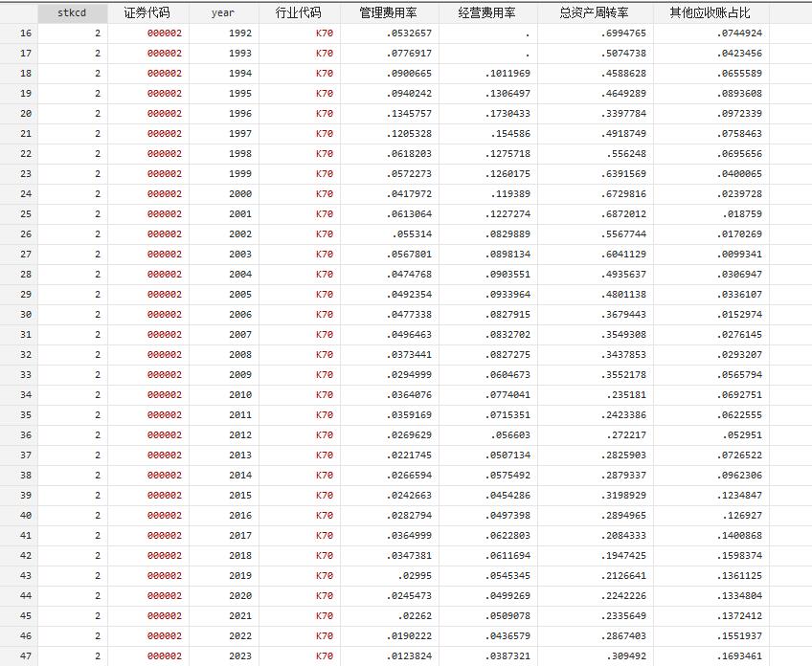This screenshot has width=812, height=666.
Task: Click 管理费用率 value .0532657
Action: [x=409, y=33]
